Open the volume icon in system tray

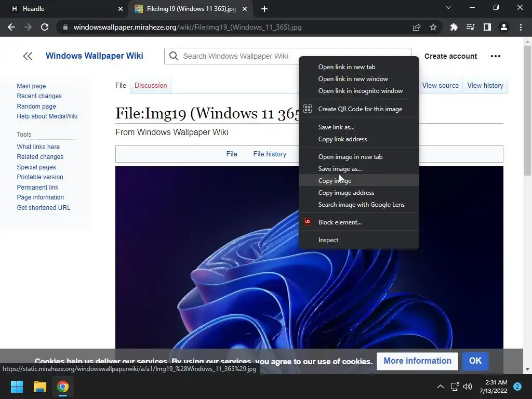pyautogui.click(x=468, y=387)
